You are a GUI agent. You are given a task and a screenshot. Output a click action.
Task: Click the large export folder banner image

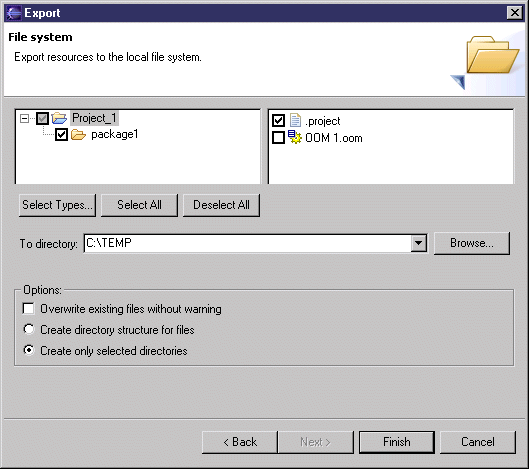tap(486, 62)
